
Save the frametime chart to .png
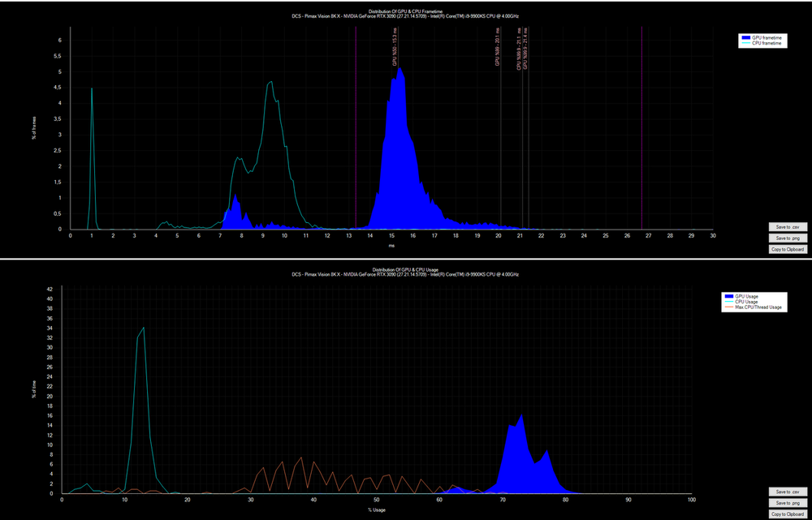point(788,238)
